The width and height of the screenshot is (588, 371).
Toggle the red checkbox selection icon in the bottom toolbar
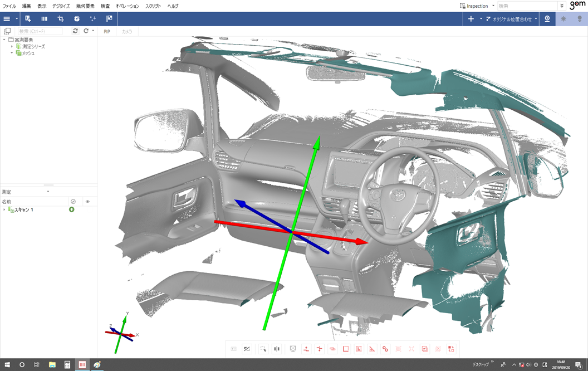coord(424,349)
